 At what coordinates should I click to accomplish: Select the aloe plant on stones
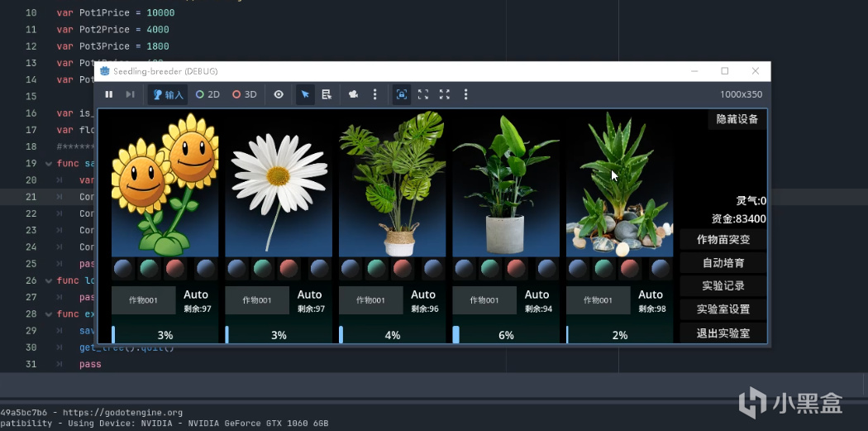pos(619,184)
